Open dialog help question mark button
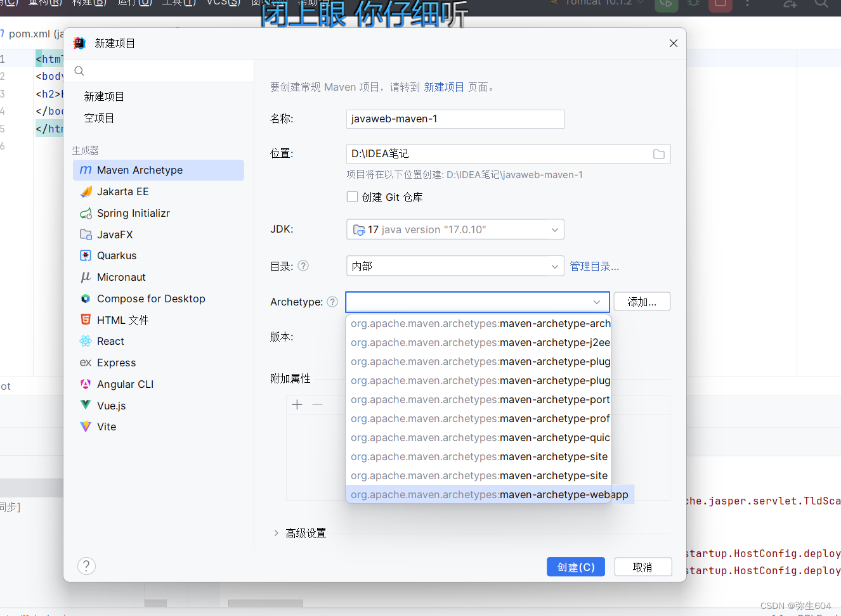841x616 pixels. [86, 566]
